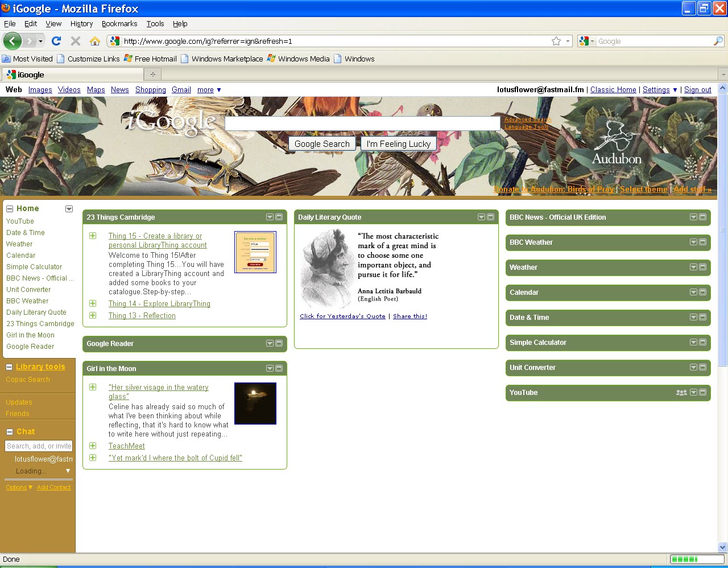Bookmark this page with the star icon
This screenshot has height=568, width=728.
(556, 41)
